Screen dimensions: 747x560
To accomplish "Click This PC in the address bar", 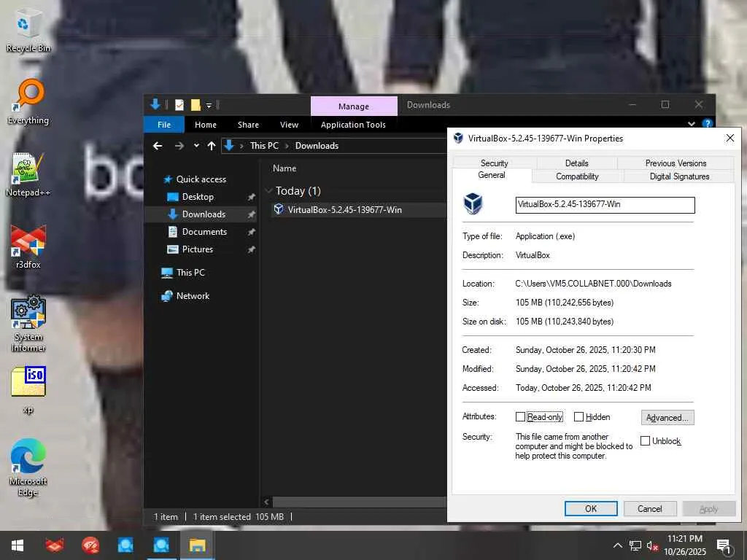I will tap(264, 146).
